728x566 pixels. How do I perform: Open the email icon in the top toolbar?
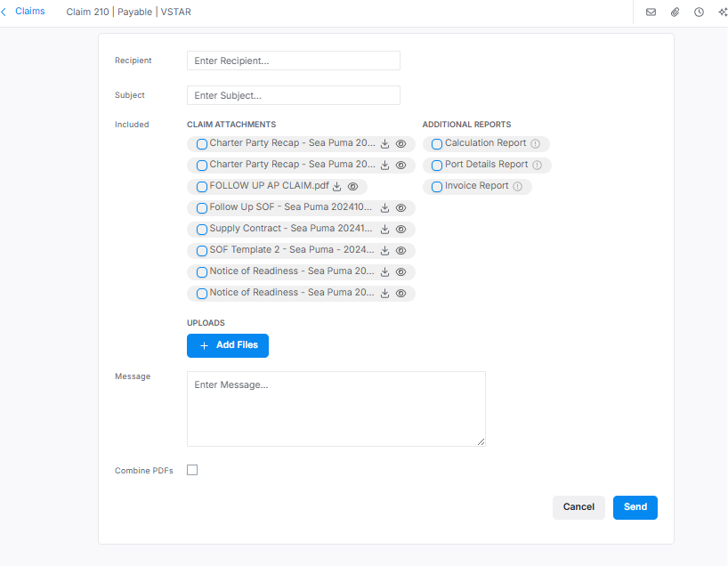(x=652, y=12)
